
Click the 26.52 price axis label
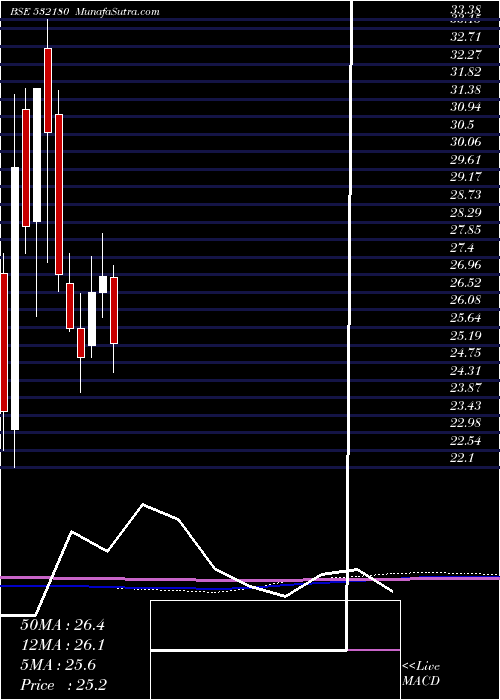466,283
